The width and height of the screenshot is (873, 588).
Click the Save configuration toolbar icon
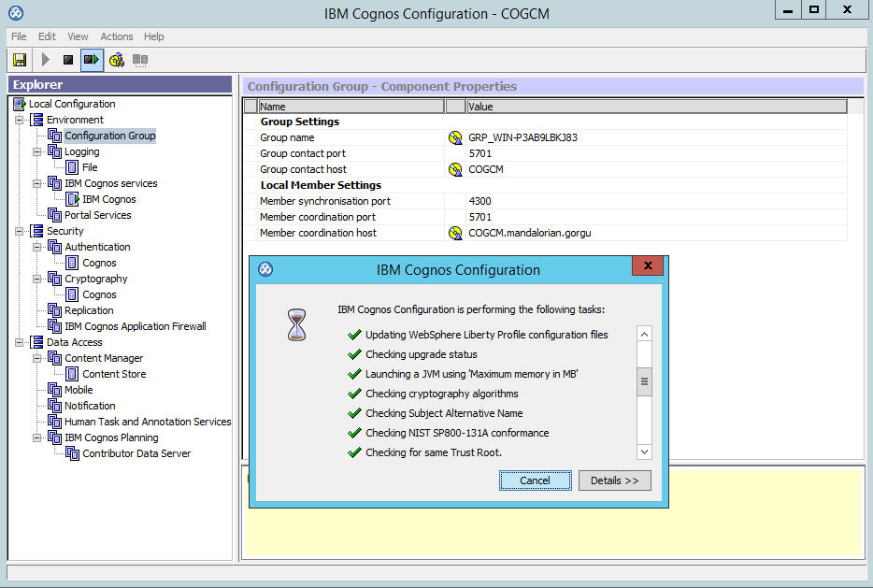pyautogui.click(x=20, y=60)
